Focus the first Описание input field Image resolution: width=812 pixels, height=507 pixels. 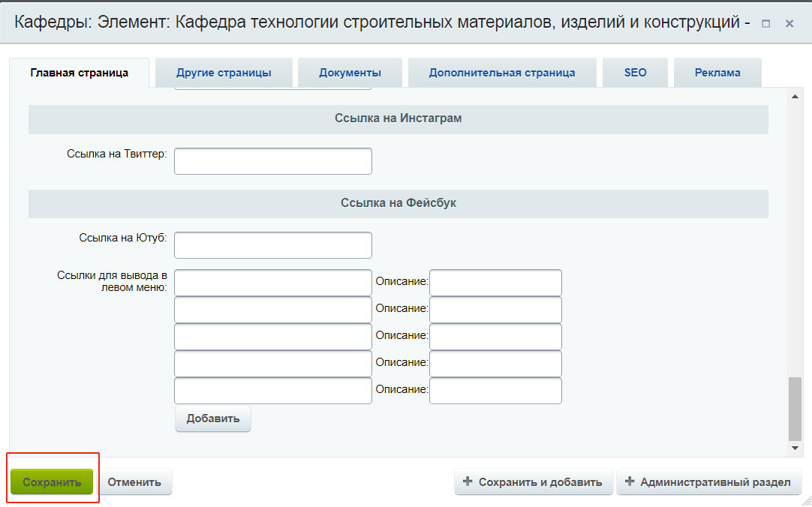(x=495, y=283)
